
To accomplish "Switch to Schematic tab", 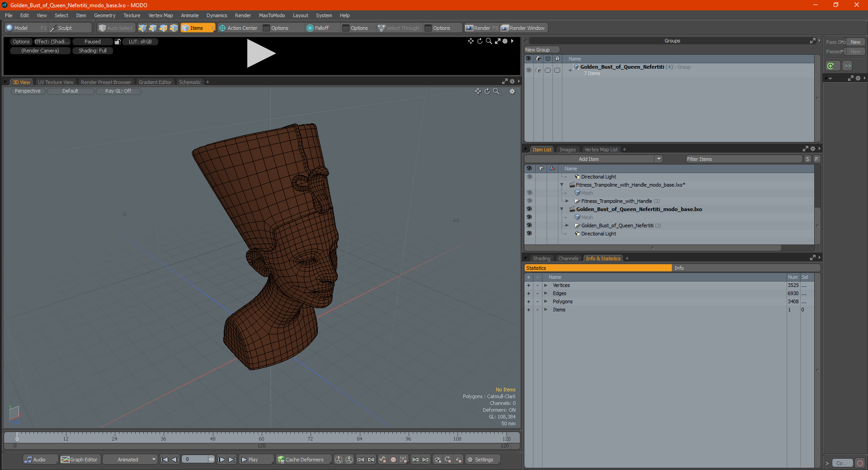I will [190, 82].
